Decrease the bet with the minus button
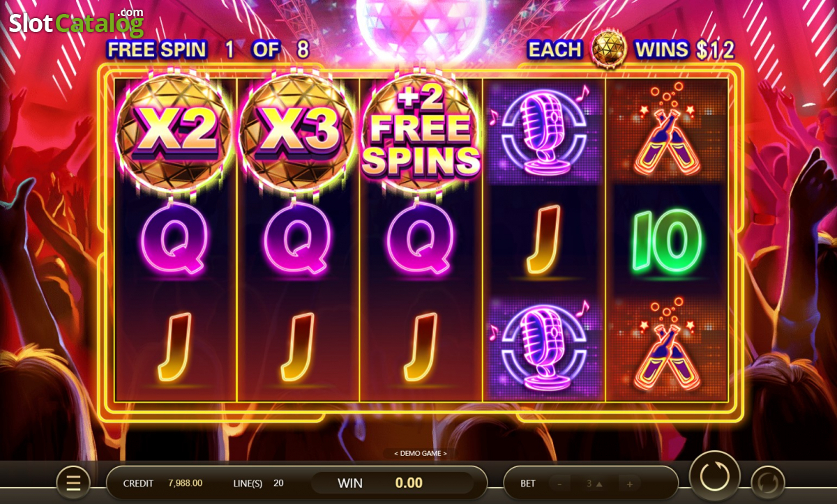Image resolution: width=837 pixels, height=504 pixels. point(559,483)
